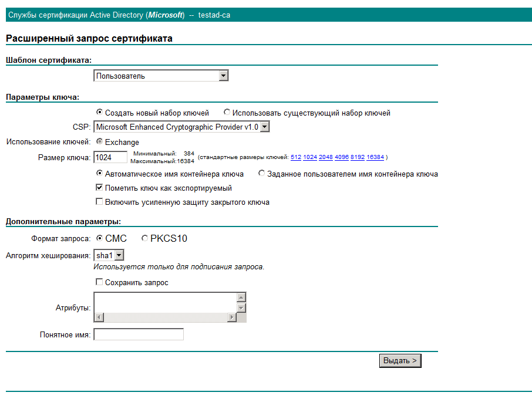Open the sha1 hash algorithm dropdown
This screenshot has width=532, height=399.
pyautogui.click(x=109, y=255)
